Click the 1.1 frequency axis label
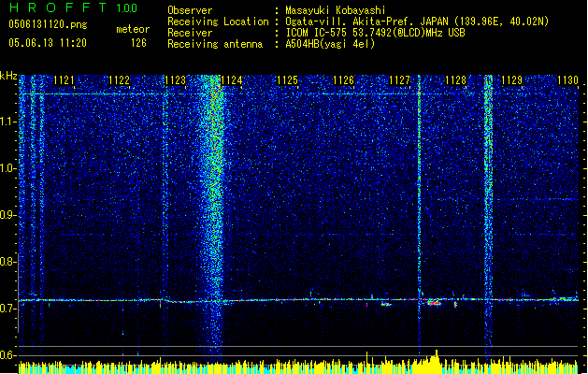The width and height of the screenshot is (588, 374). pos(8,122)
